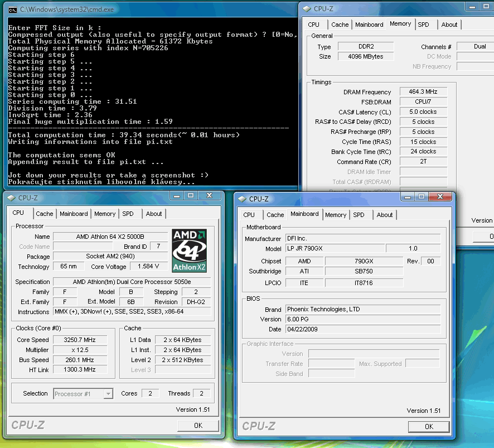This screenshot has width=494, height=448.
Task: Click the cmd.exe window title icon
Action: point(13,10)
